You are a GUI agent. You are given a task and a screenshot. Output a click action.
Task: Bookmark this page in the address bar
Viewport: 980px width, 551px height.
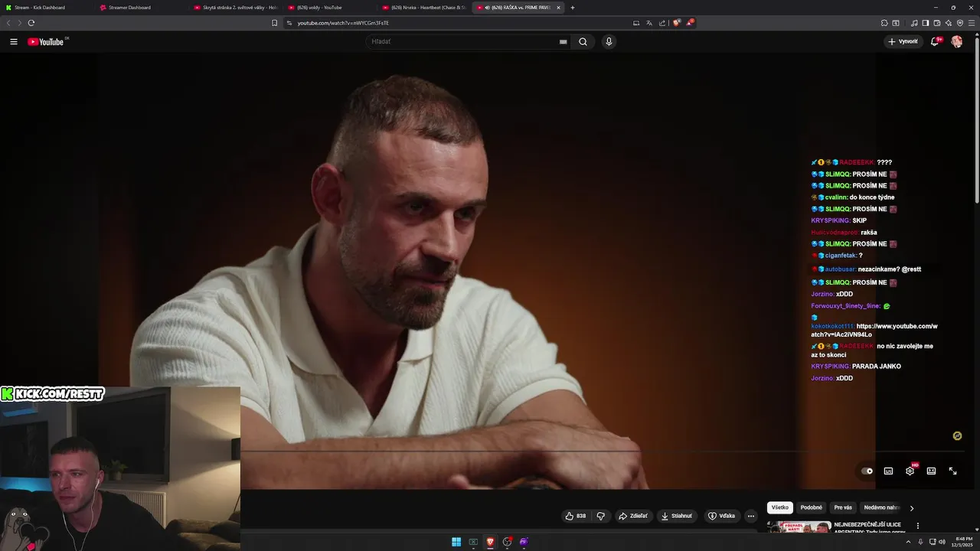[275, 23]
